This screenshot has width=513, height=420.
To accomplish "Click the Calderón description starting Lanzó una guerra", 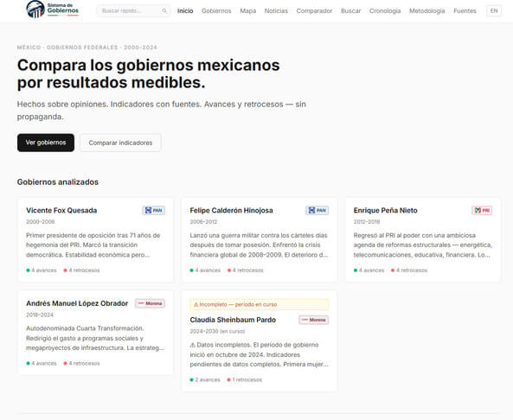I will point(259,245).
